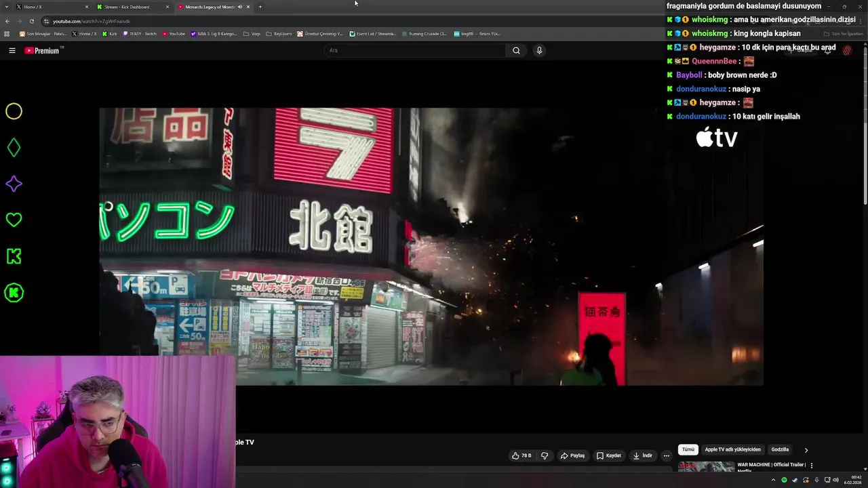Click the YouTube search input field
Viewport: 868px width, 488px height.
[415, 50]
